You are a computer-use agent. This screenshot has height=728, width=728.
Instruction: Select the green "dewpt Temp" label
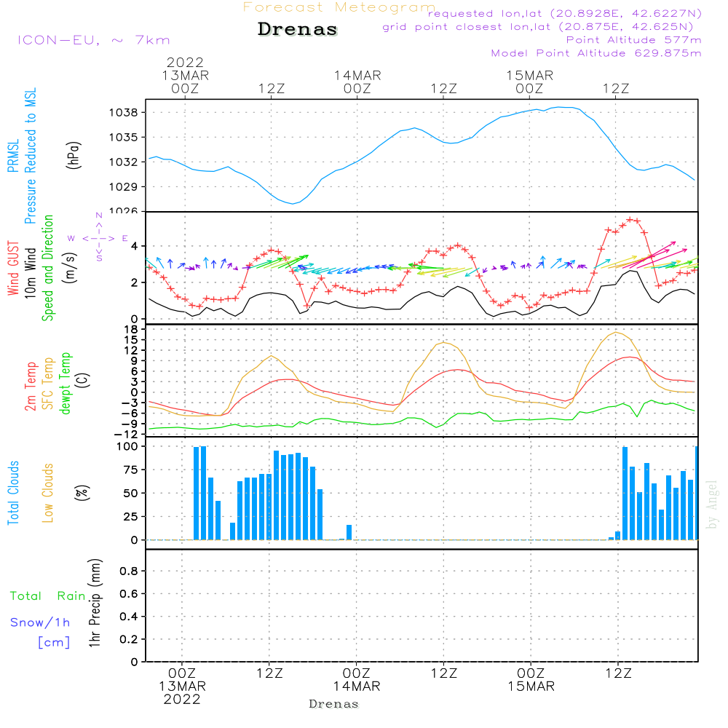click(65, 383)
